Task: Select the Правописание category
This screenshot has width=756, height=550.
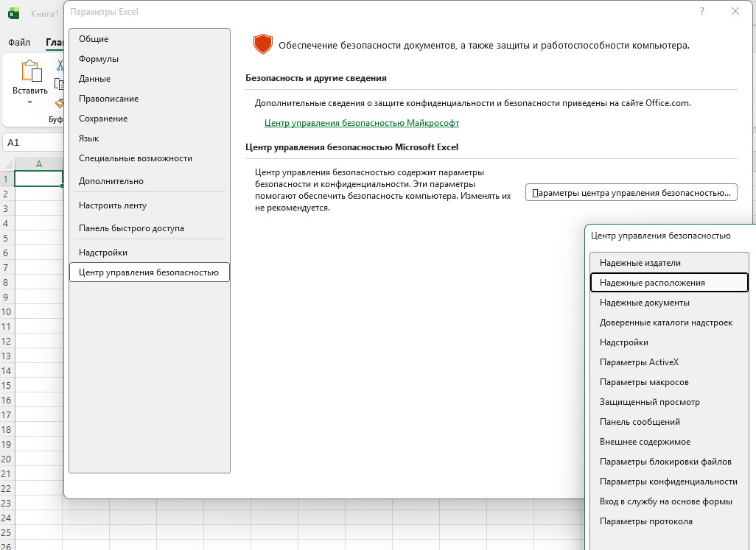Action: point(150,98)
